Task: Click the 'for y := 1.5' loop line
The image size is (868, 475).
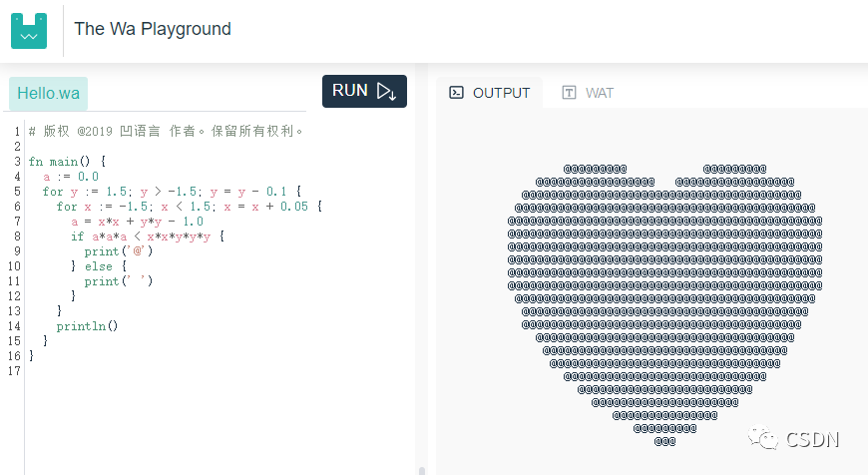Action: click(x=173, y=192)
